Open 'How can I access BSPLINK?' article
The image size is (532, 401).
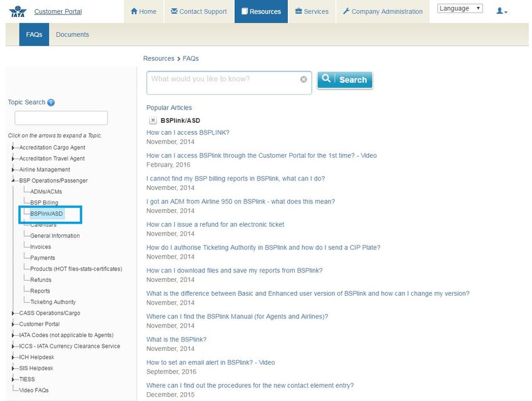click(188, 132)
